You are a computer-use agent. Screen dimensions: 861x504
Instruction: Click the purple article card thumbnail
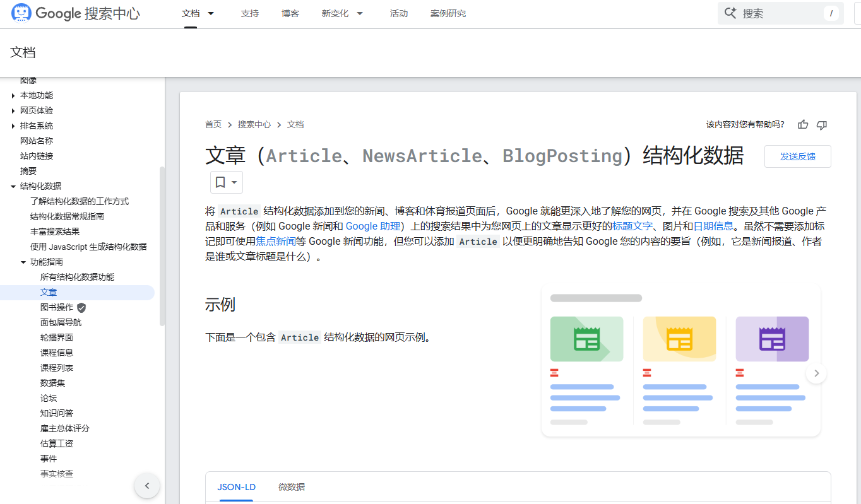tap(772, 339)
